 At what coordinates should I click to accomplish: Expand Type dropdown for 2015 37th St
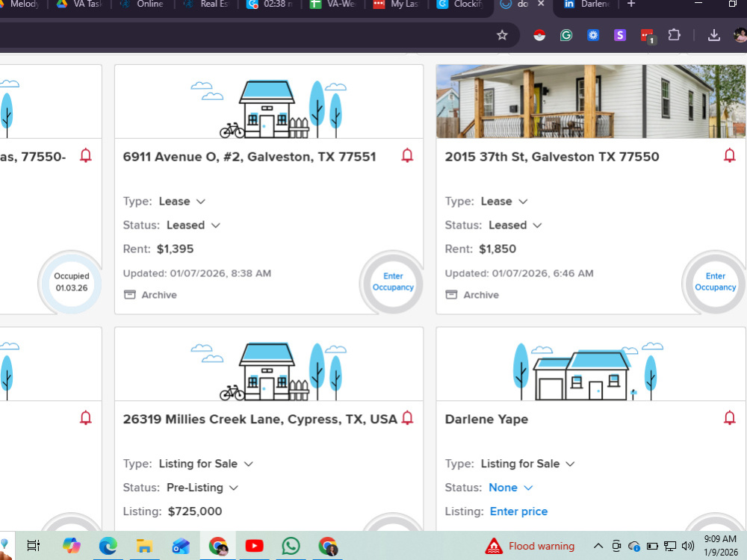[x=523, y=202]
